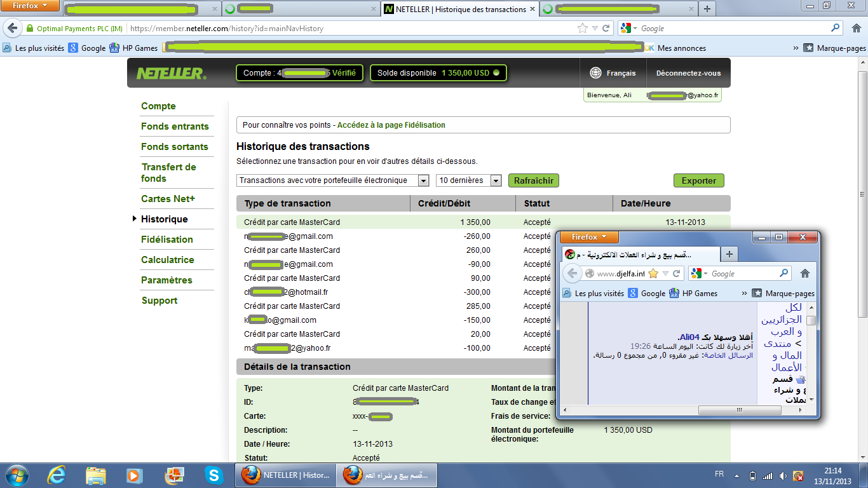
Task: Click 'Accédez à la page Fidélisation' link
Action: [391, 125]
